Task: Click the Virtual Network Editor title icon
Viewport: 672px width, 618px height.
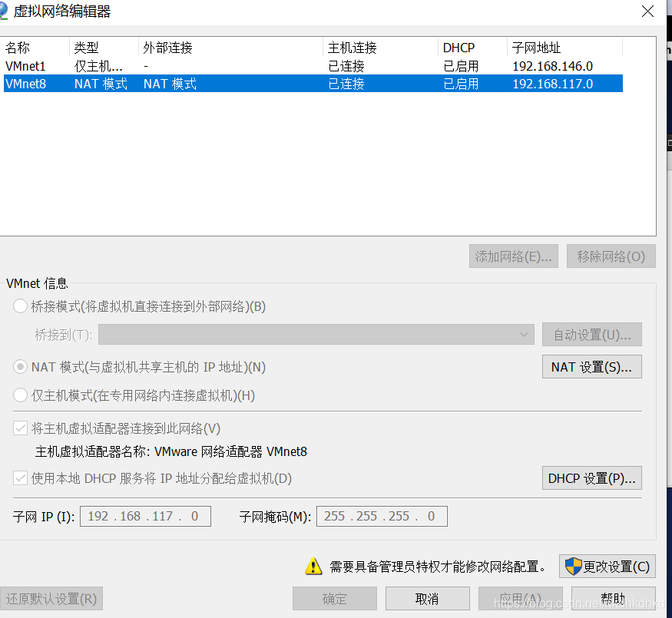Action: tap(3, 12)
